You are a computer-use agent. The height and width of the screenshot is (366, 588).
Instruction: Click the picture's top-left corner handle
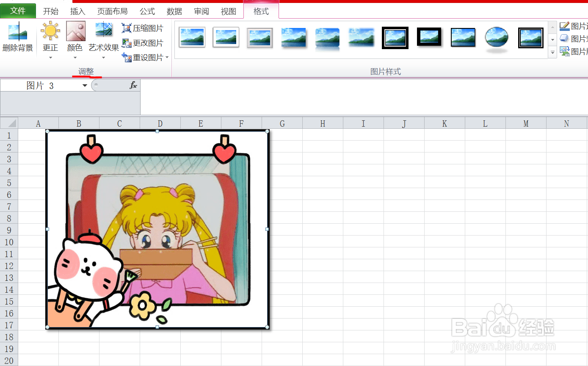point(47,131)
